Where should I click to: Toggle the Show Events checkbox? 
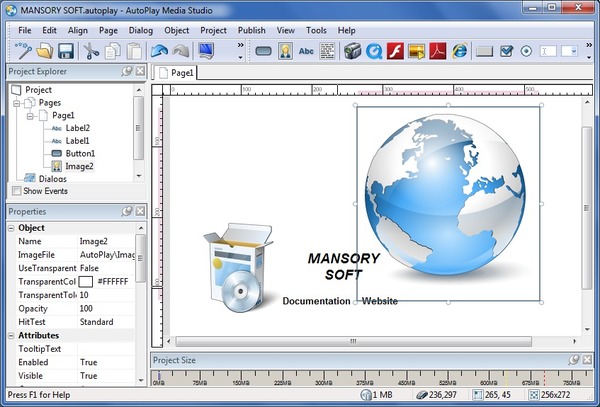point(16,191)
